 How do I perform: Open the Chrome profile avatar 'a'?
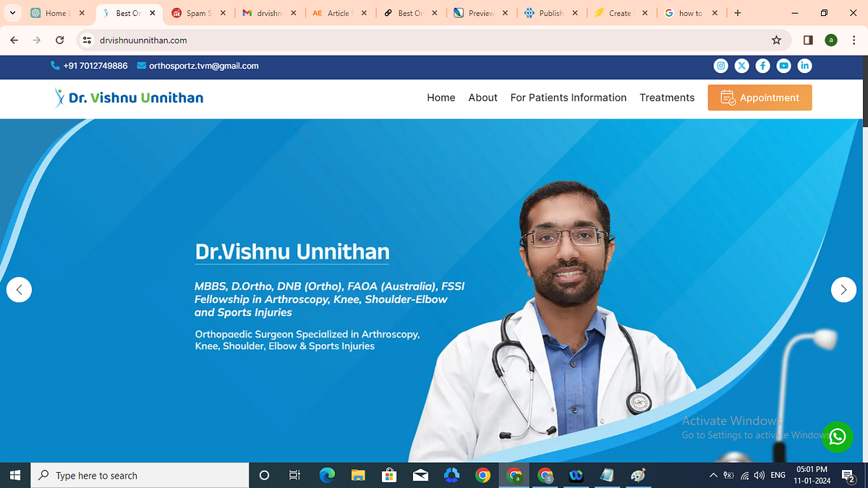pos(831,40)
